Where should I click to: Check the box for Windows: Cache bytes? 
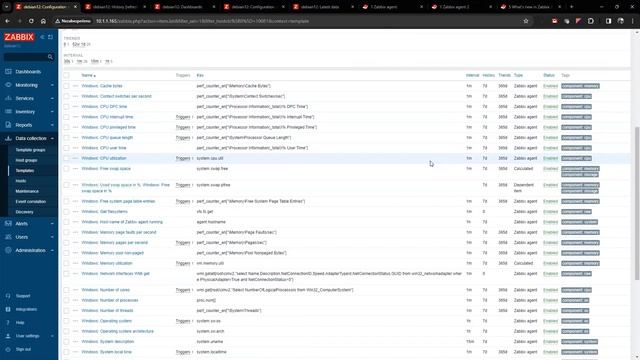click(67, 86)
